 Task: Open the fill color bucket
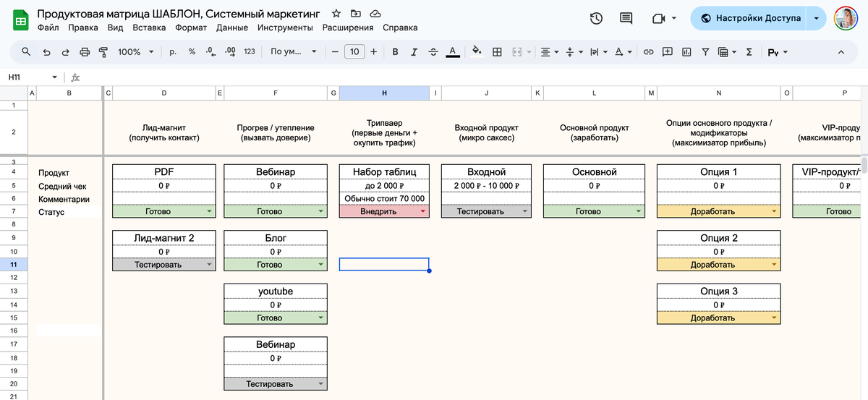coord(476,52)
